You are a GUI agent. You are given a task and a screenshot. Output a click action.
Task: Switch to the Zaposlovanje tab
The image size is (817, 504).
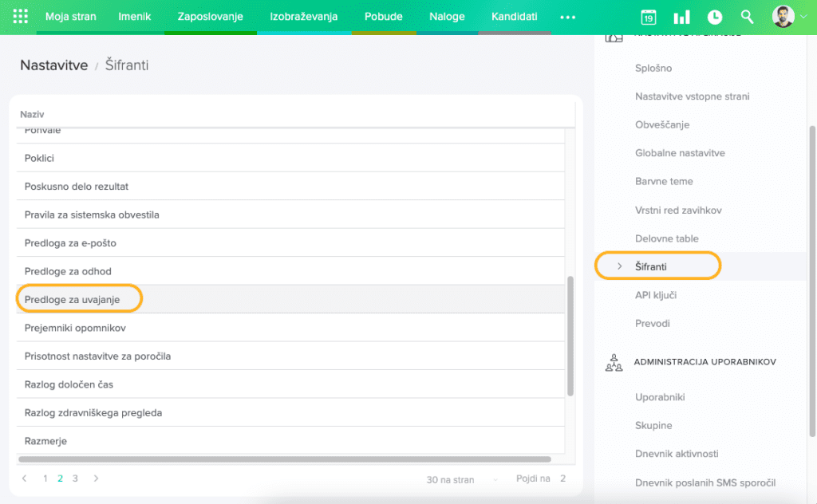click(211, 17)
